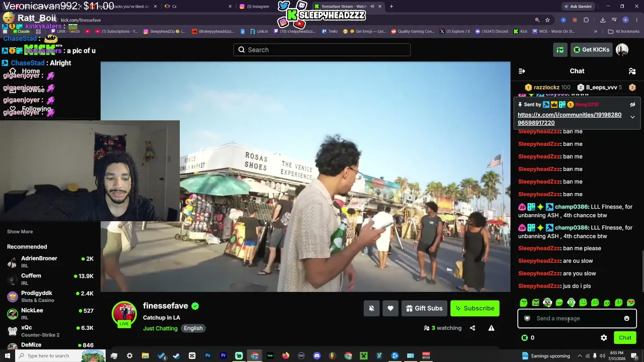This screenshot has width=644, height=362.
Task: Click the Kick video player
Action: (x=305, y=176)
